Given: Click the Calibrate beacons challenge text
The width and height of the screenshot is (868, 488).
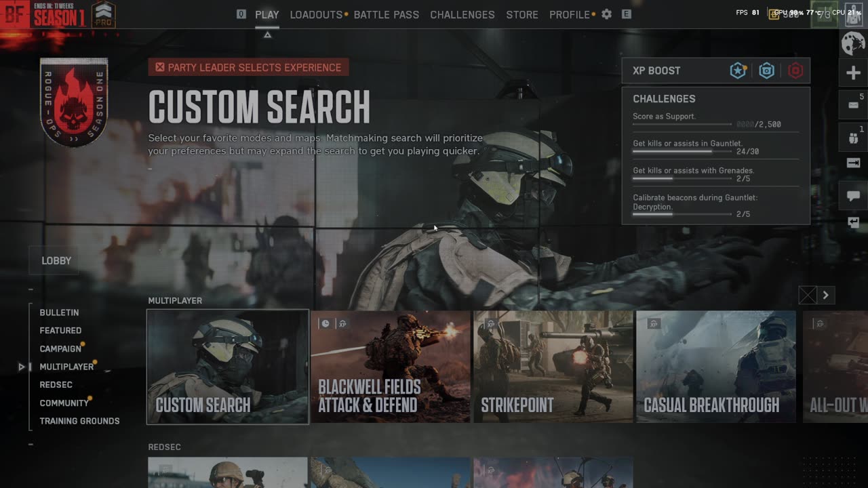Looking at the screenshot, I should [x=695, y=202].
